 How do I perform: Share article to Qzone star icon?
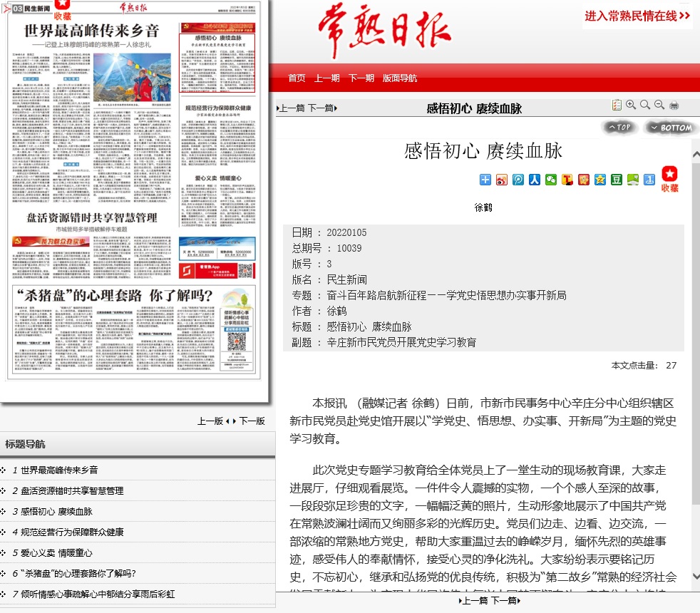click(x=600, y=180)
